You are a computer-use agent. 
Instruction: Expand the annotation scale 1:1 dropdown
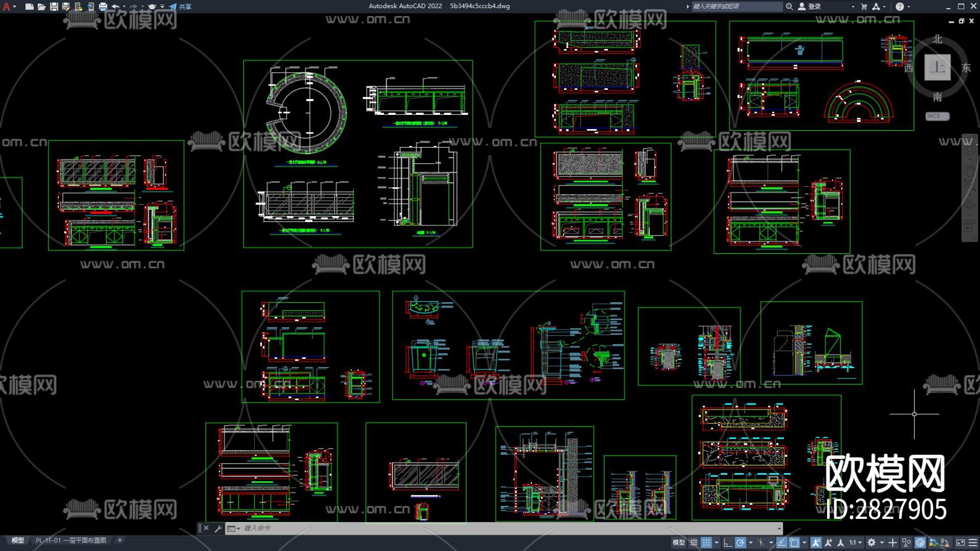tap(855, 542)
